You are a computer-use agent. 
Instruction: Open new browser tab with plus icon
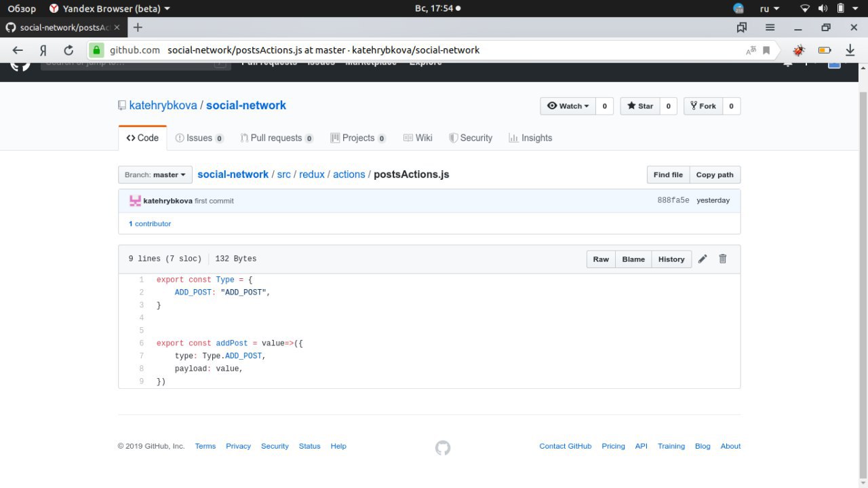coord(138,27)
